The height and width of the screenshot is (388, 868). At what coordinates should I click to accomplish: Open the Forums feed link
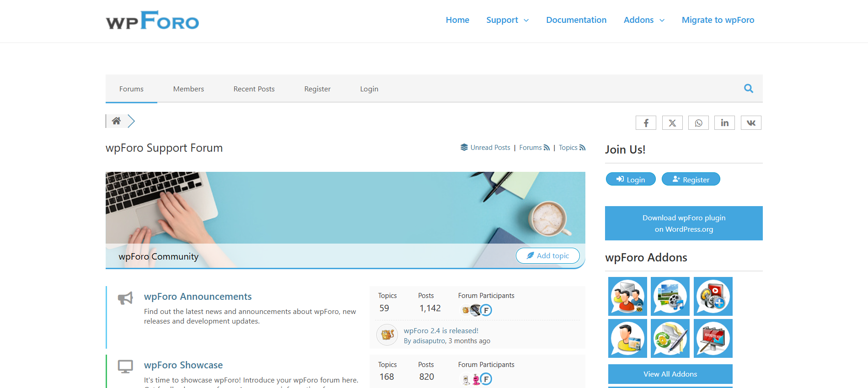[530, 148]
